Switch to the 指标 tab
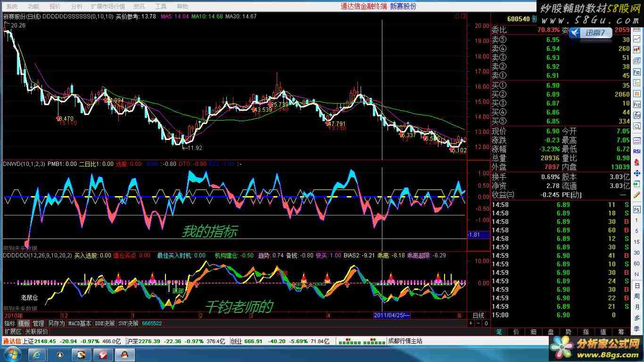Viewport: 644px width, 362px height. (10, 323)
